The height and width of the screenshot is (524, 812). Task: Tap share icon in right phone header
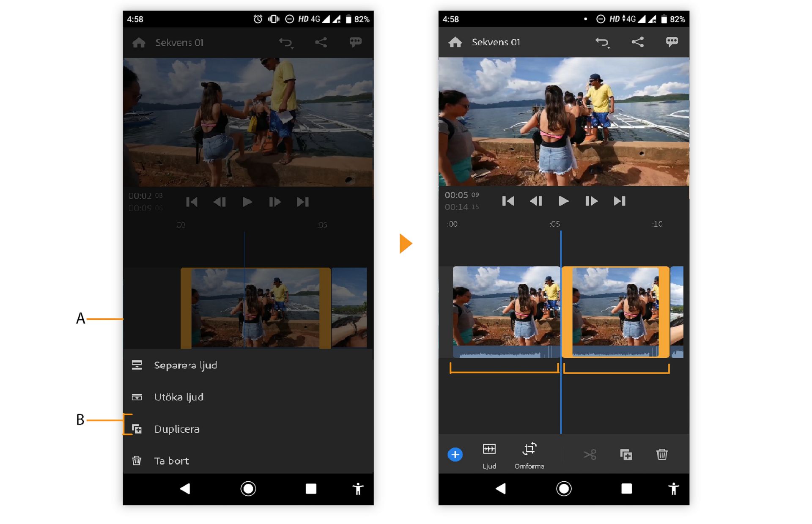tap(637, 42)
